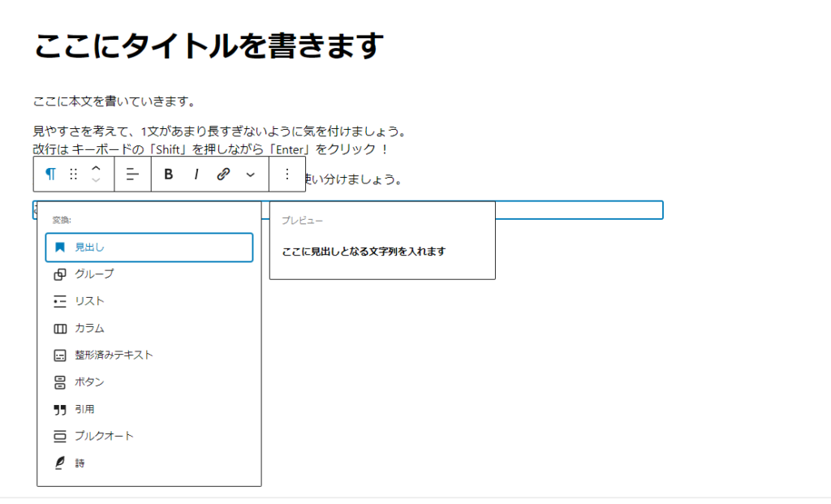
Task: Transform the block to 見出し
Action: tap(149, 248)
